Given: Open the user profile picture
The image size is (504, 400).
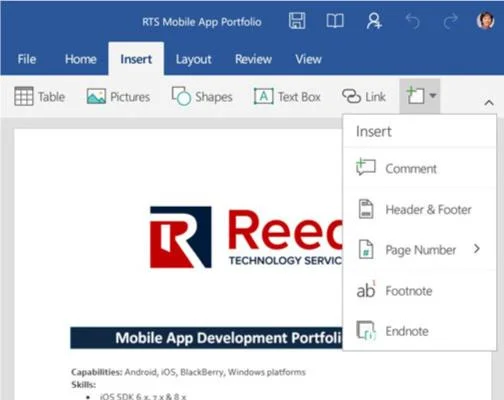Looking at the screenshot, I should (x=485, y=21).
